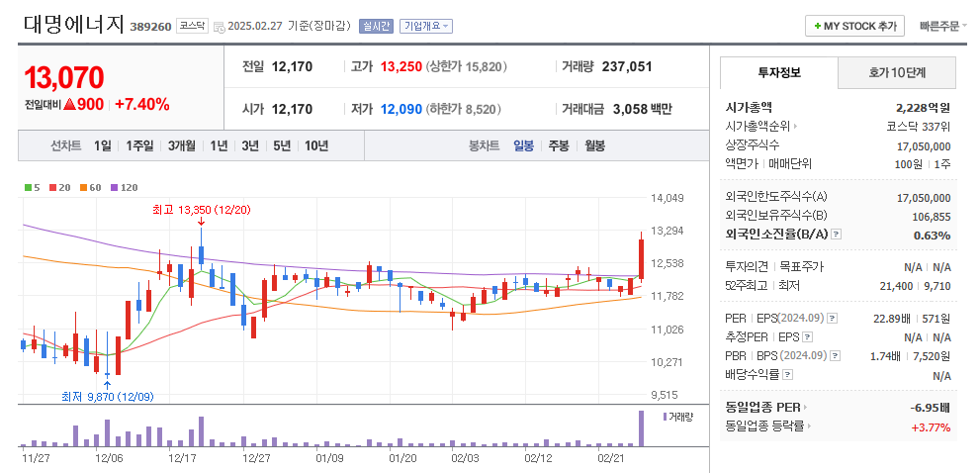980x473 pixels.
Task: Click the 목표주가 label
Action: 802,267
